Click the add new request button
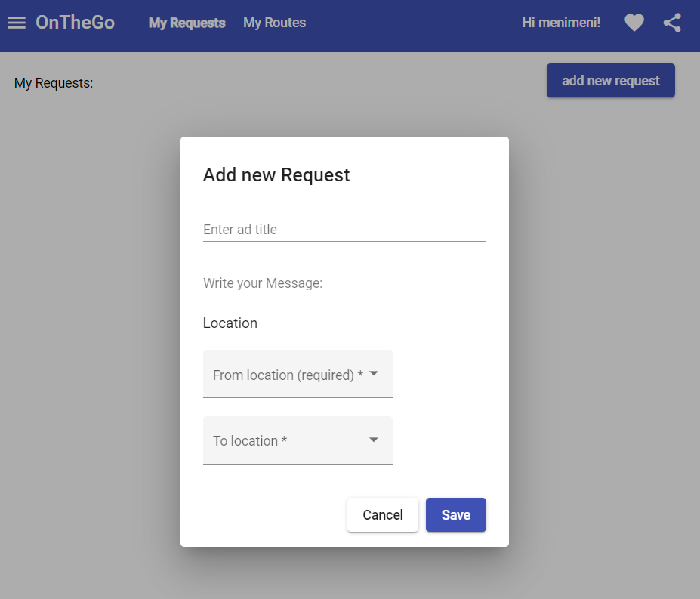 pos(610,80)
